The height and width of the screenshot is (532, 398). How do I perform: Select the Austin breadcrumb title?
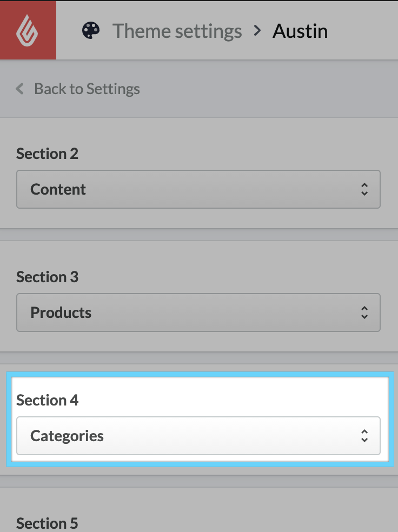coord(300,31)
